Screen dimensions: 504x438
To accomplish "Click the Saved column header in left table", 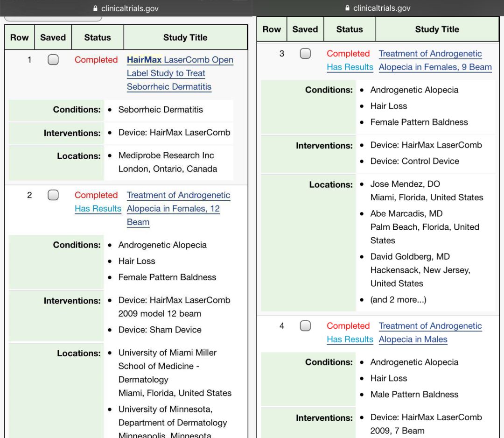I will [53, 37].
